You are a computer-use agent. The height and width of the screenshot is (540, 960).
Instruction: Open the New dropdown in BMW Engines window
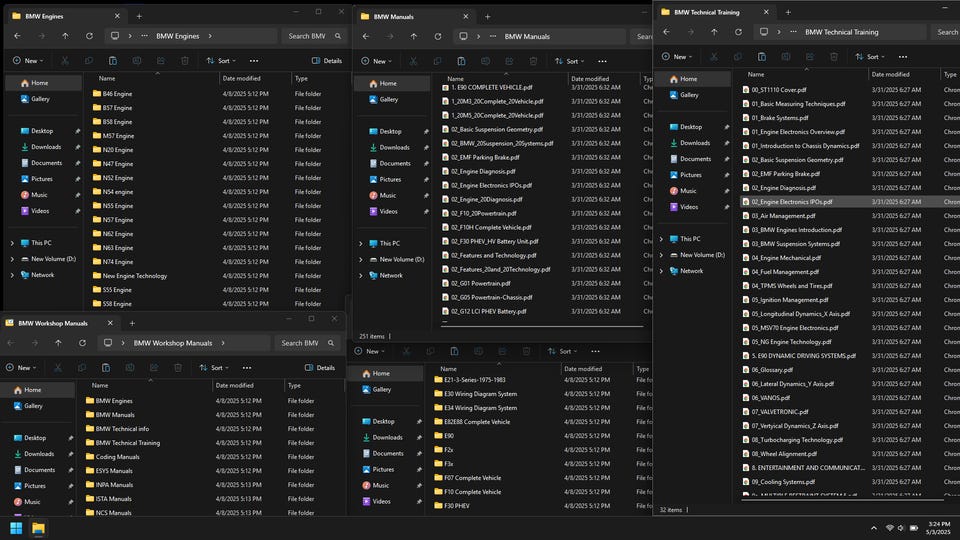28,61
